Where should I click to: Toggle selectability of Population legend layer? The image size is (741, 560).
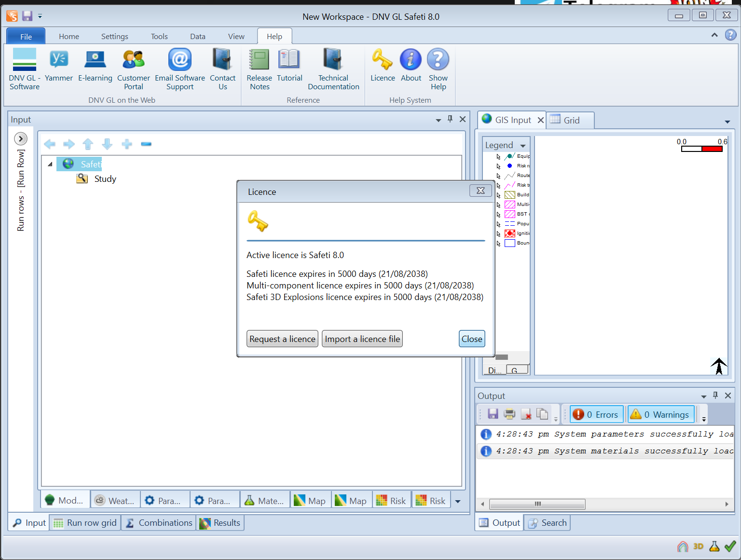[x=498, y=224]
